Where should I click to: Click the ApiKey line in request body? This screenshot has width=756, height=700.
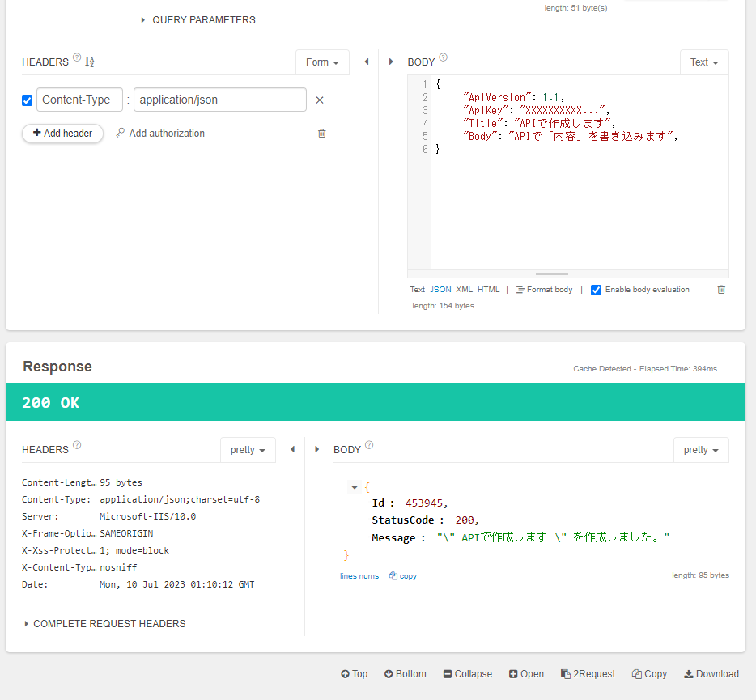pyautogui.click(x=536, y=110)
